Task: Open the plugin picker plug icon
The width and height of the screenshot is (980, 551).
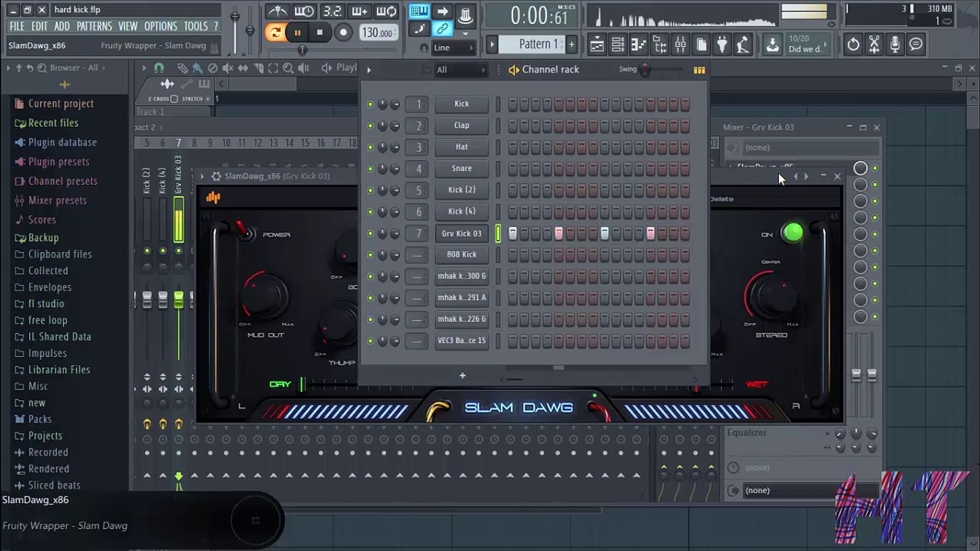Action: click(722, 45)
